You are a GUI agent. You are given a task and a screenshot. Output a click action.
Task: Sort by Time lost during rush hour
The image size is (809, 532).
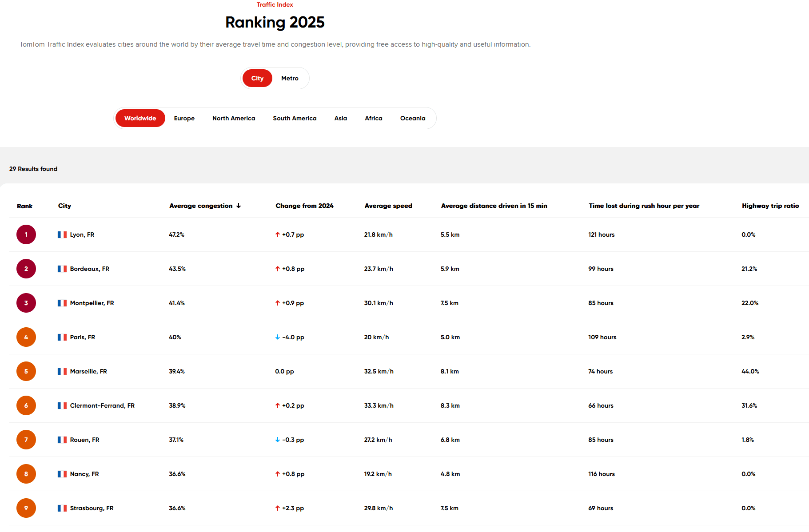click(644, 206)
